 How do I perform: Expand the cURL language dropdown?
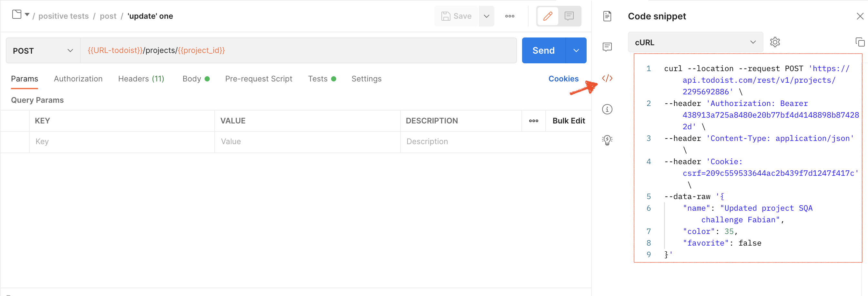695,42
